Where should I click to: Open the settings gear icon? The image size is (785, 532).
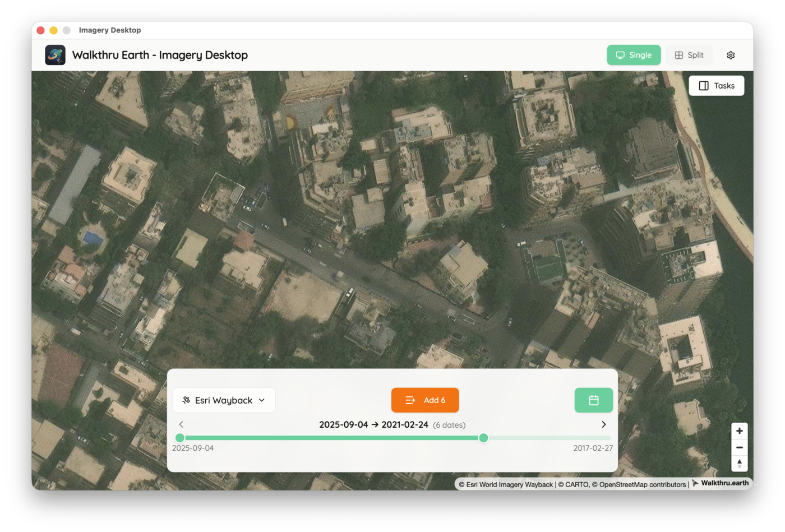pos(731,55)
